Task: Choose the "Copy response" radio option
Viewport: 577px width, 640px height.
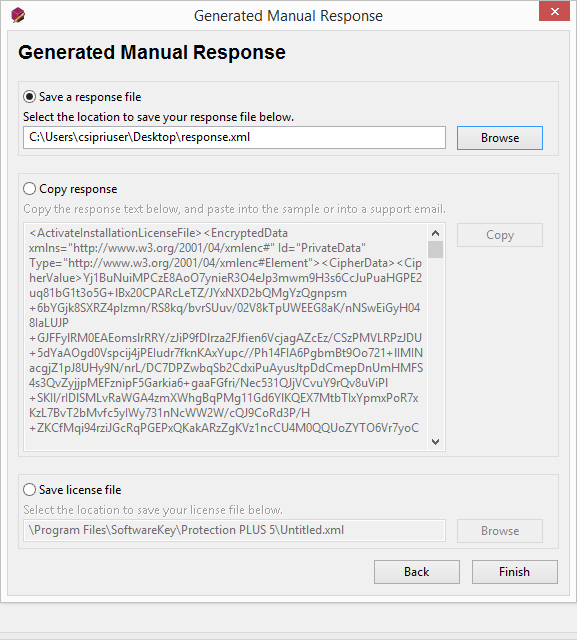Action: 29,189
